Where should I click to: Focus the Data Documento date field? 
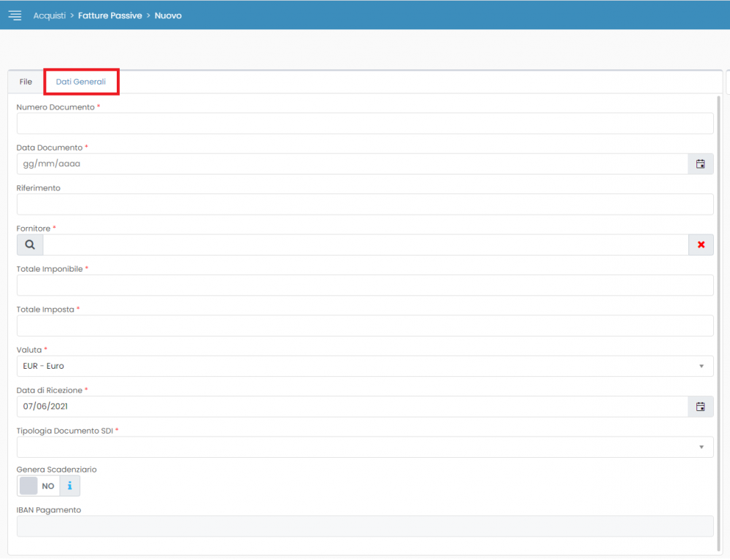point(353,164)
